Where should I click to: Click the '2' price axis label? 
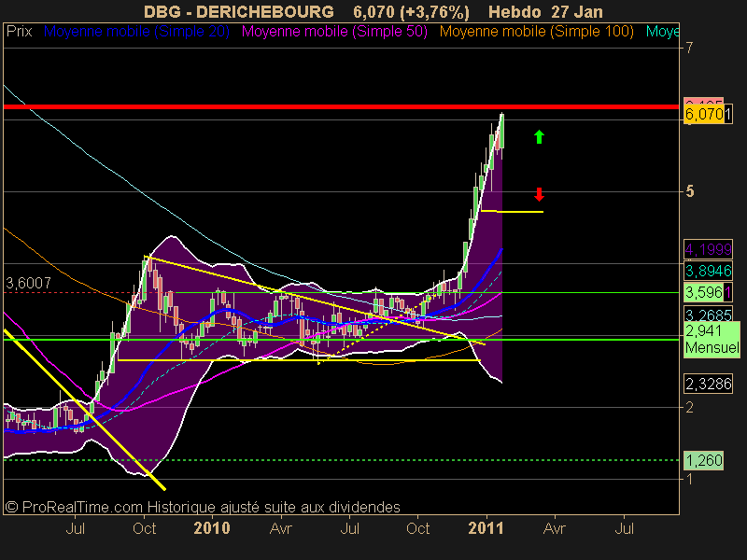(x=689, y=407)
